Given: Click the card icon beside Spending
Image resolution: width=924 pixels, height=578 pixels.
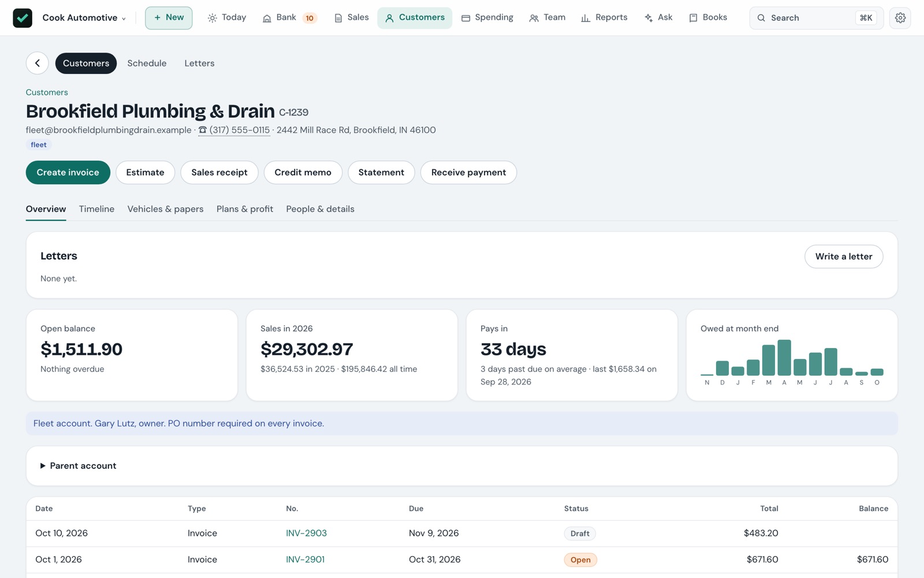Looking at the screenshot, I should [x=465, y=18].
